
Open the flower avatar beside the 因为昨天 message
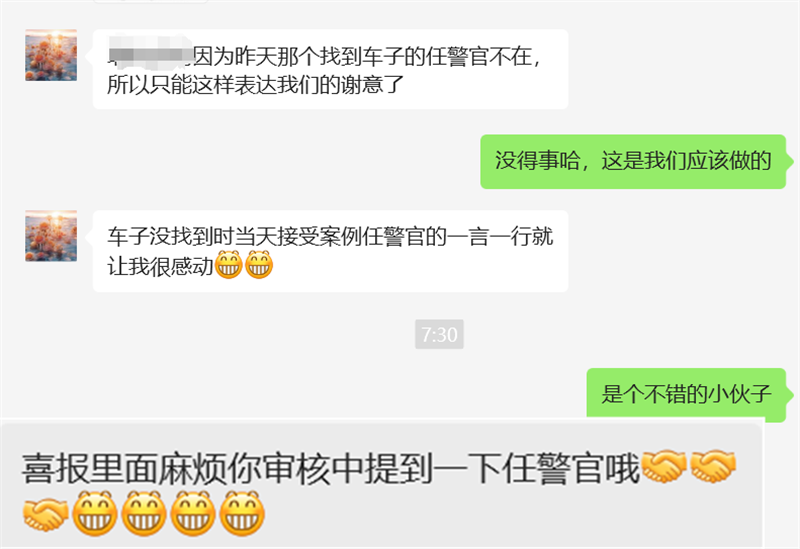tap(51, 55)
